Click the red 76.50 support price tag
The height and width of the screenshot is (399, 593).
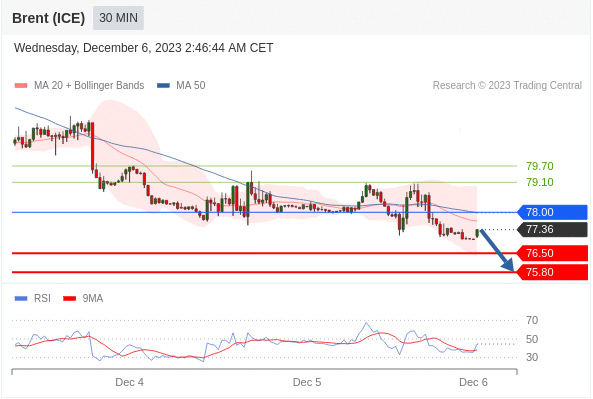552,253
